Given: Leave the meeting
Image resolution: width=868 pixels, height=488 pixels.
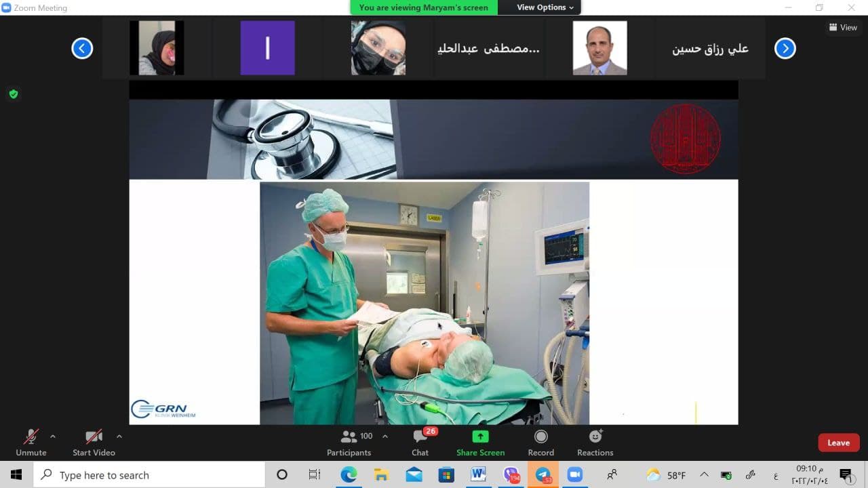Looking at the screenshot, I should pos(838,443).
